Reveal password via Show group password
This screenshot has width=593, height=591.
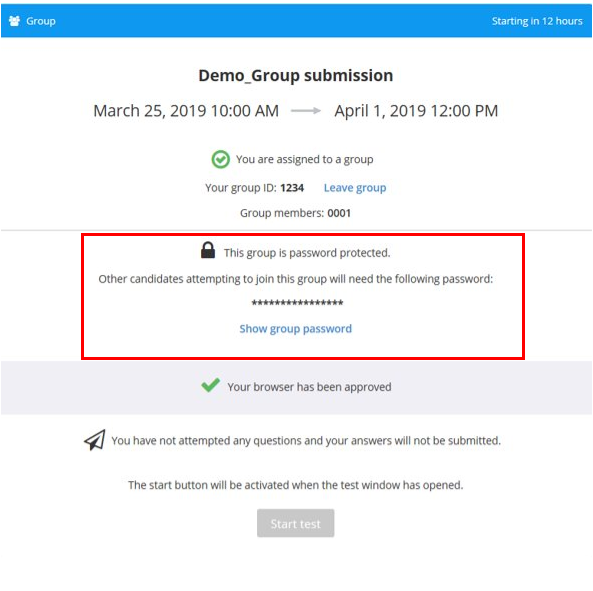pos(295,329)
